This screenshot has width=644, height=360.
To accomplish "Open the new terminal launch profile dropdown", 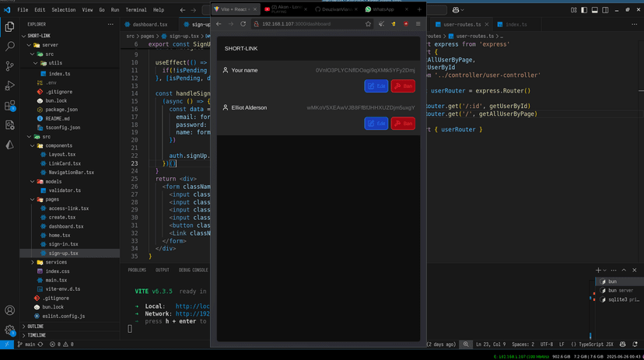I will point(604,271).
